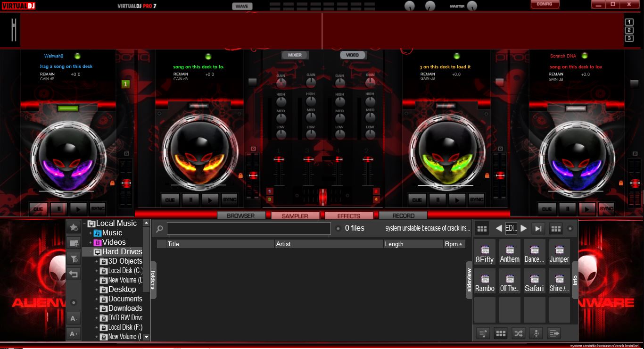This screenshot has height=349, width=644.
Task: Click the crossfader handle
Action: click(323, 197)
